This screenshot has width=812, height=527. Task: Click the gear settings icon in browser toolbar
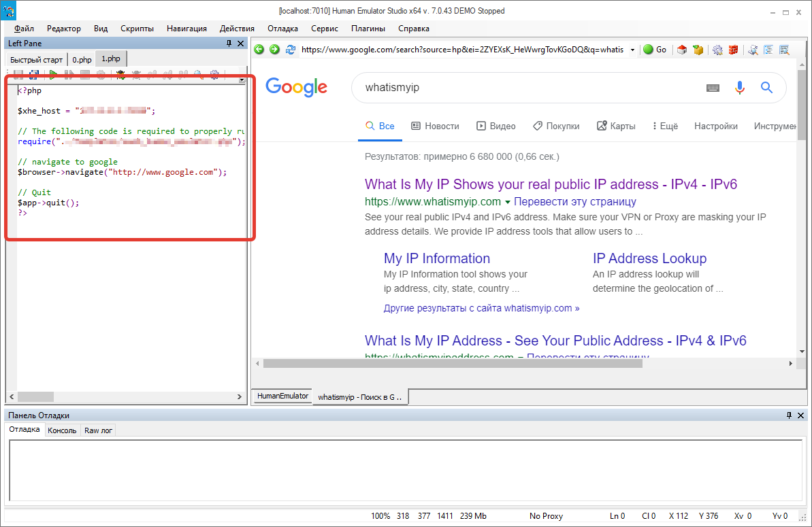coord(717,50)
